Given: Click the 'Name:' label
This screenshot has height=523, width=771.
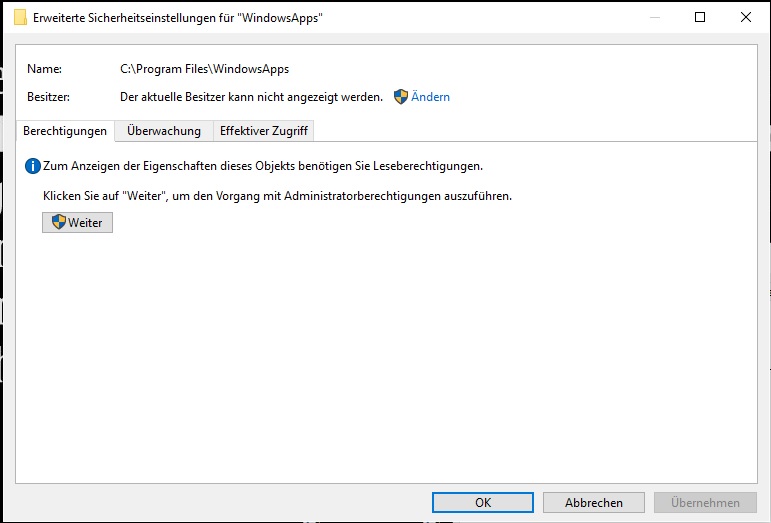Looking at the screenshot, I should (44, 69).
